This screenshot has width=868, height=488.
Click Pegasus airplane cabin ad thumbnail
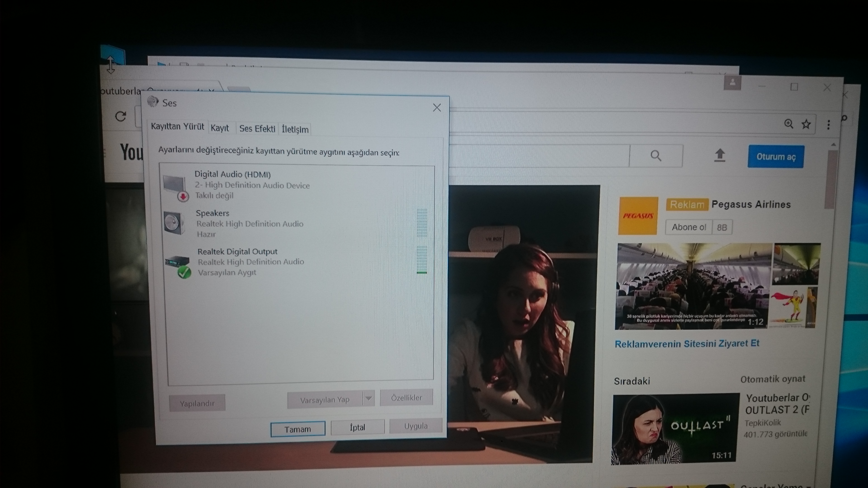[693, 286]
